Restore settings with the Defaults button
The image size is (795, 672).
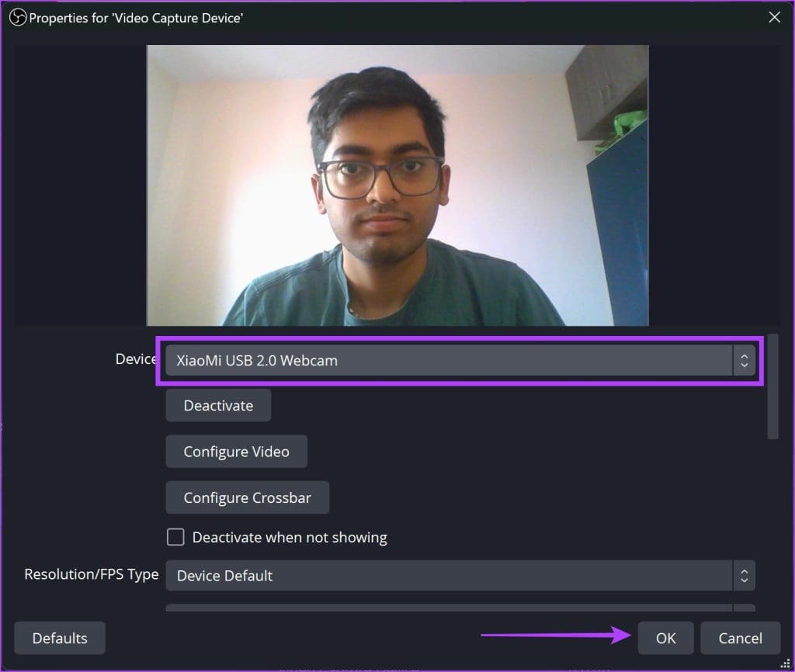(x=59, y=638)
